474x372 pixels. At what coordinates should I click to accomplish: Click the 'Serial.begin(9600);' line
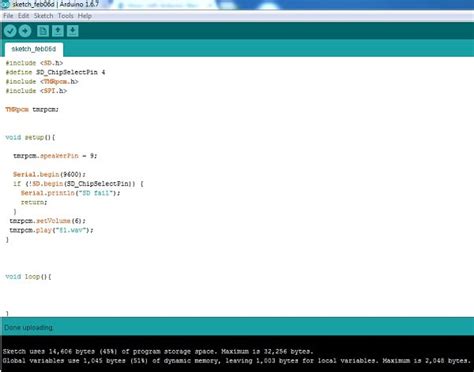point(49,174)
